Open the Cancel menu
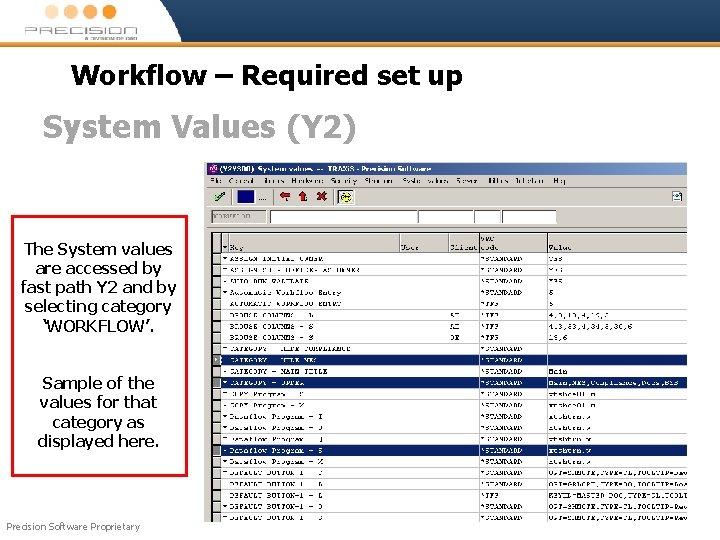The height and width of the screenshot is (540, 720). (x=241, y=180)
